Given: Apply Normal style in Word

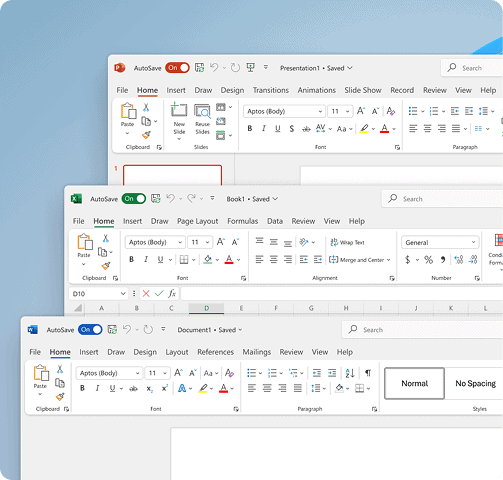Looking at the screenshot, I should pyautogui.click(x=415, y=383).
